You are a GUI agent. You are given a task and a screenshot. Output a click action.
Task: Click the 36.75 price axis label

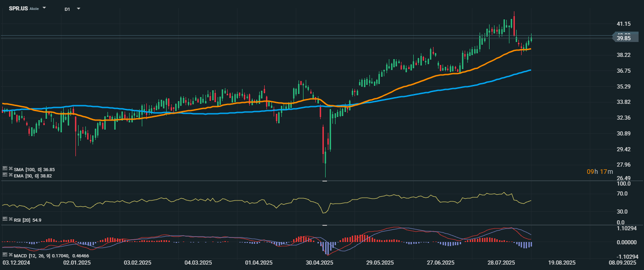(624, 71)
